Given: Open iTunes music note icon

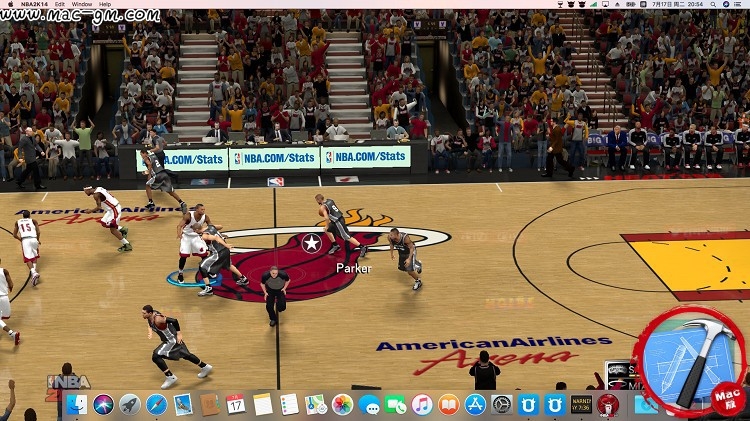Looking at the screenshot, I should [x=422, y=405].
